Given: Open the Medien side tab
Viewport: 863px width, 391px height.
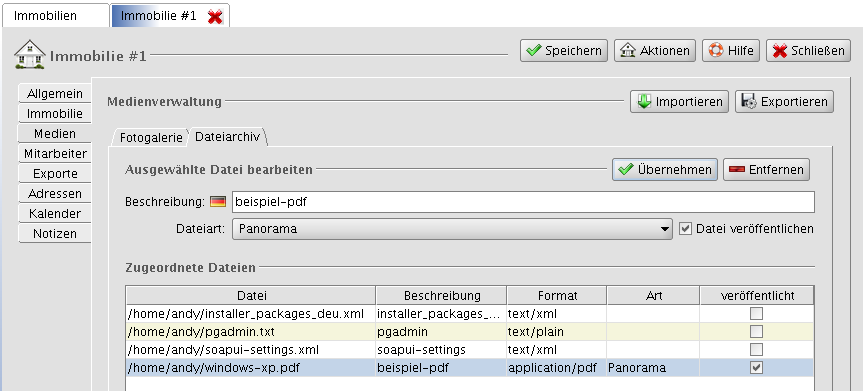Looking at the screenshot, I should point(55,134).
